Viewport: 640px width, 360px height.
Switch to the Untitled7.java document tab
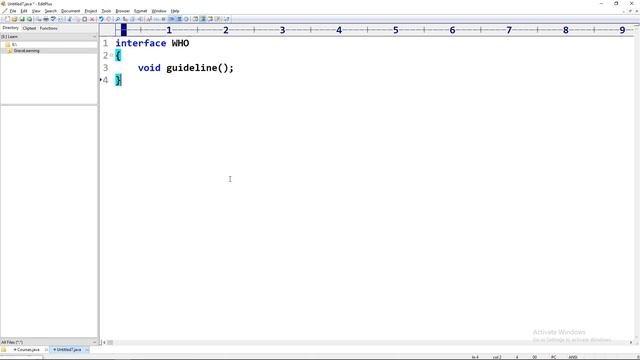click(69, 350)
